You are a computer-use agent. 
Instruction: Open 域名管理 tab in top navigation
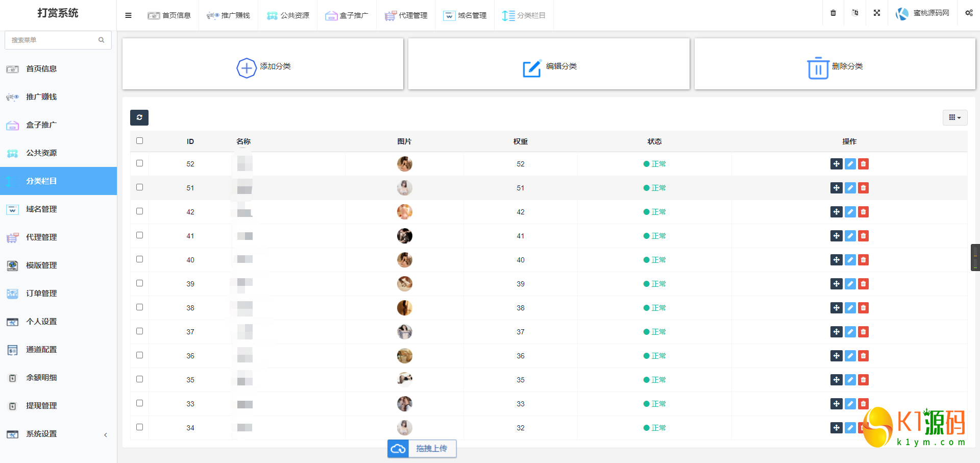[464, 15]
